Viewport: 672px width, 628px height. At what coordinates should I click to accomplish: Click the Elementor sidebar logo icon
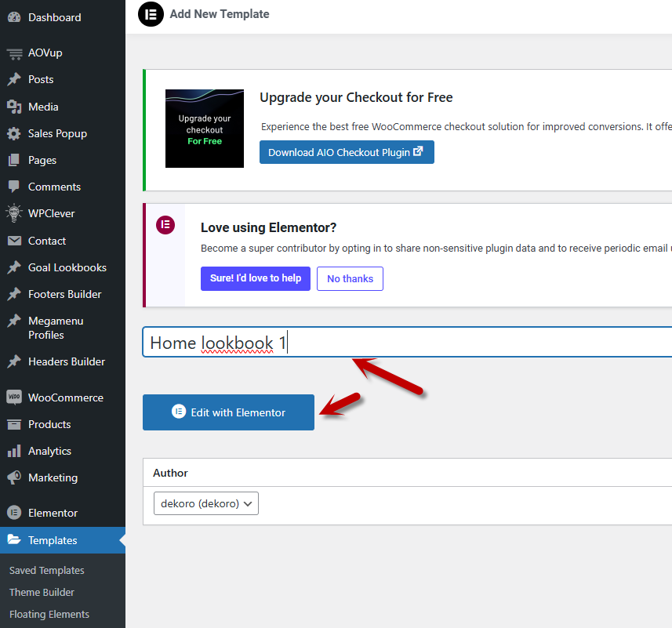pyautogui.click(x=14, y=512)
